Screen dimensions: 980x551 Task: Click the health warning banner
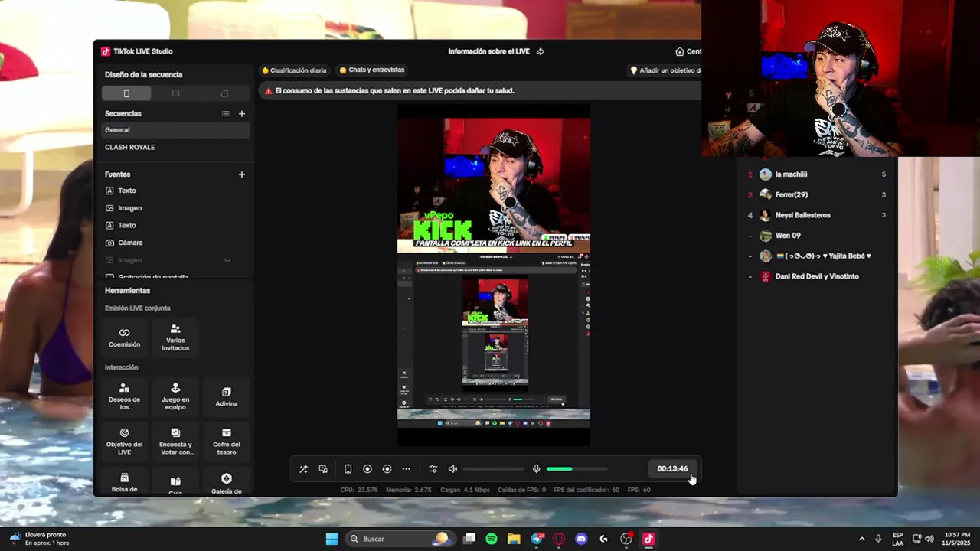pos(479,90)
